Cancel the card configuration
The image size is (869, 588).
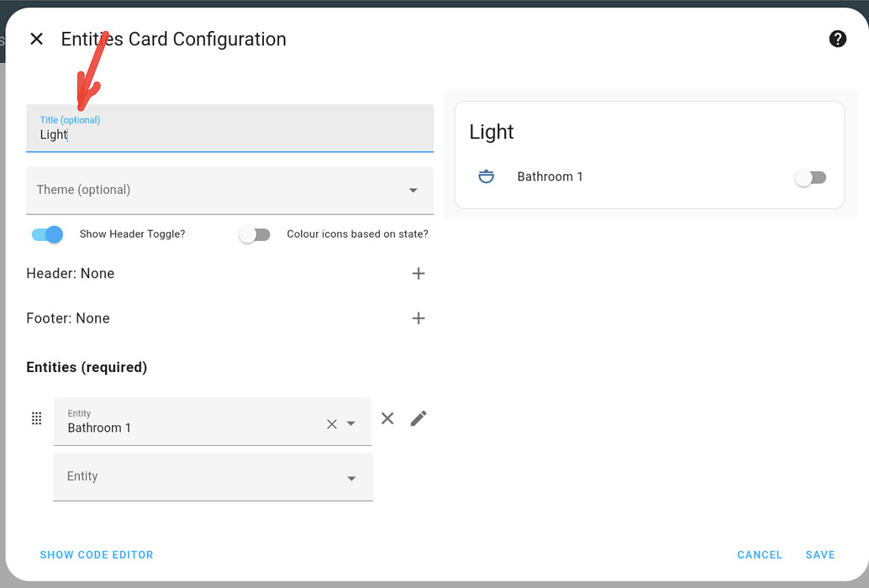coord(759,554)
